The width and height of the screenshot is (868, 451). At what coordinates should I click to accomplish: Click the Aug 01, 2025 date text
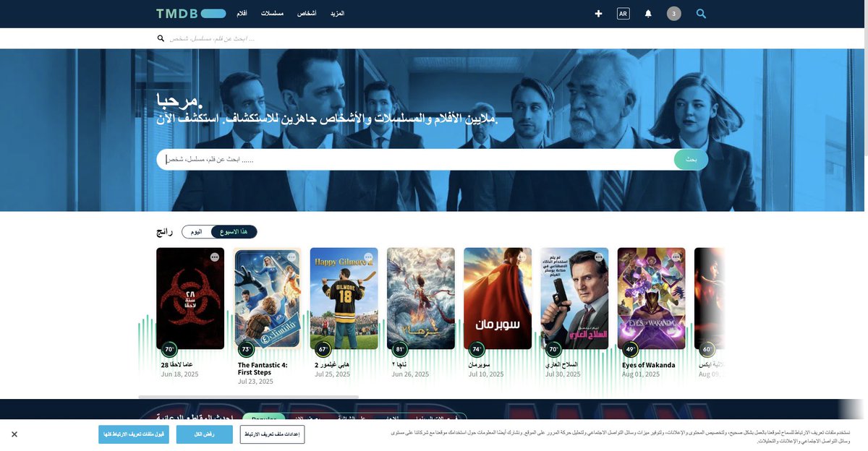tap(641, 374)
